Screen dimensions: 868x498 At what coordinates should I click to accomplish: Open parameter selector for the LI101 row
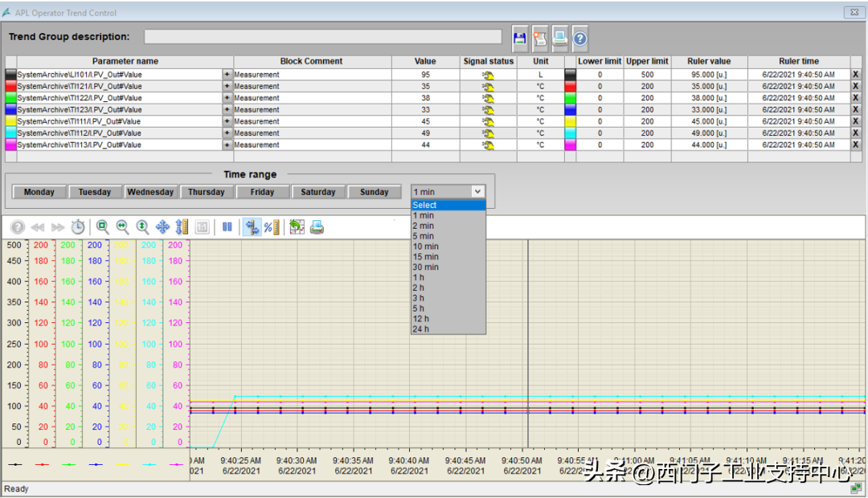click(x=227, y=75)
